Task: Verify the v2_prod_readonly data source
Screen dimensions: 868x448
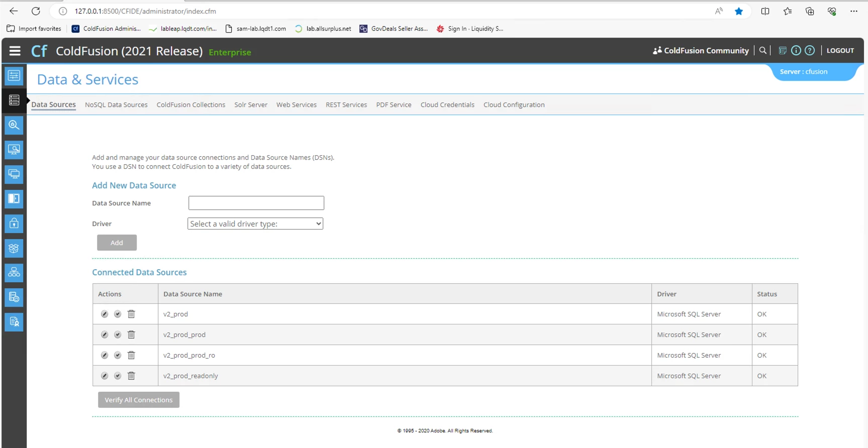Action: click(x=118, y=376)
